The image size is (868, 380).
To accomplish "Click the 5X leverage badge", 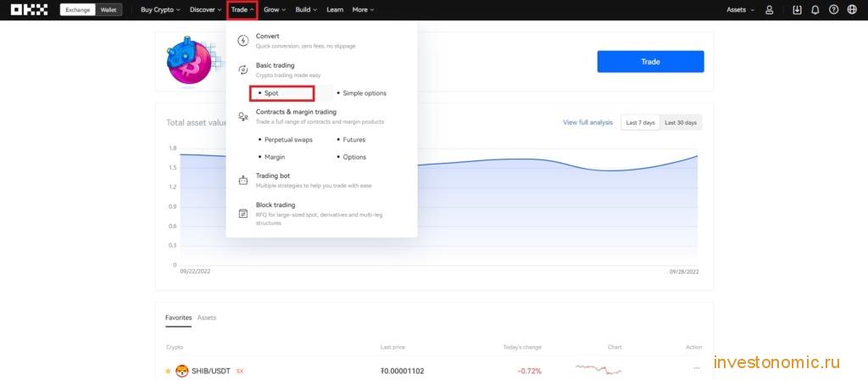I will pos(240,371).
